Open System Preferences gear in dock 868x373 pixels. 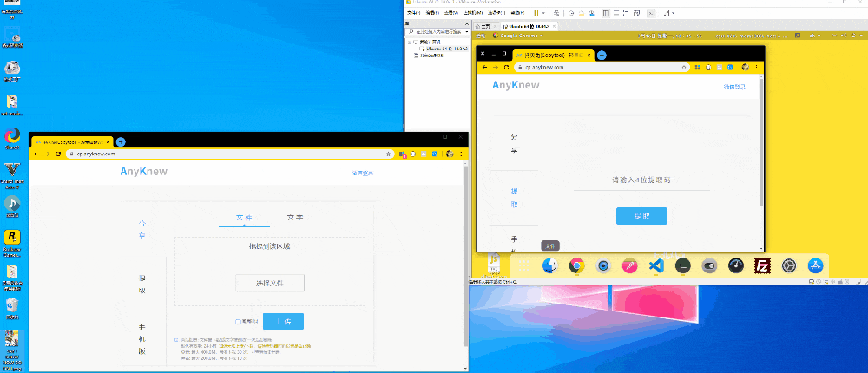789,266
